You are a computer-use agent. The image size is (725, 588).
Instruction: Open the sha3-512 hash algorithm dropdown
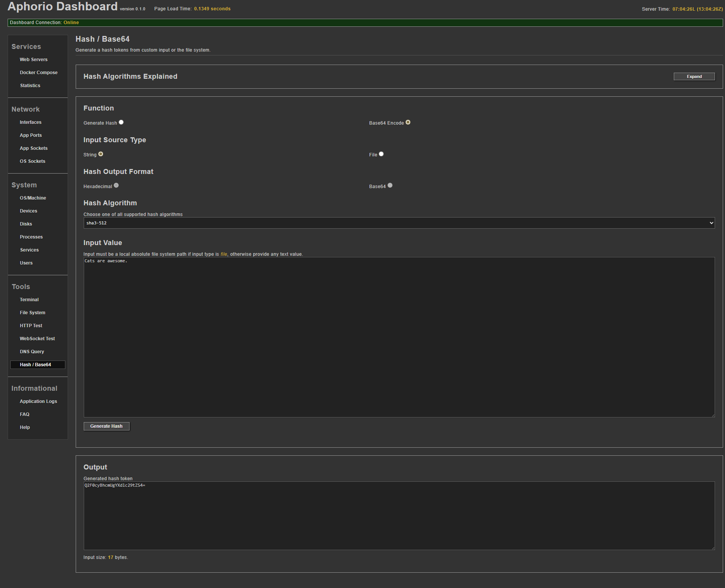pos(399,223)
